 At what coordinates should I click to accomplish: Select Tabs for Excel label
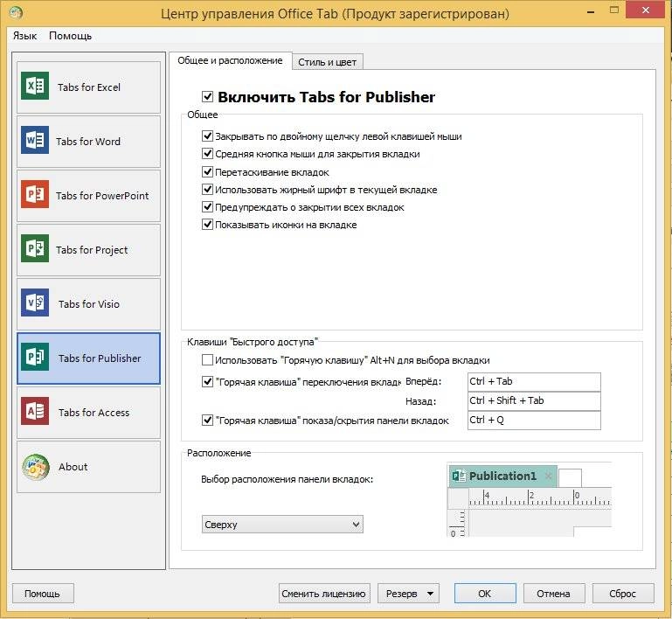pyautogui.click(x=89, y=87)
